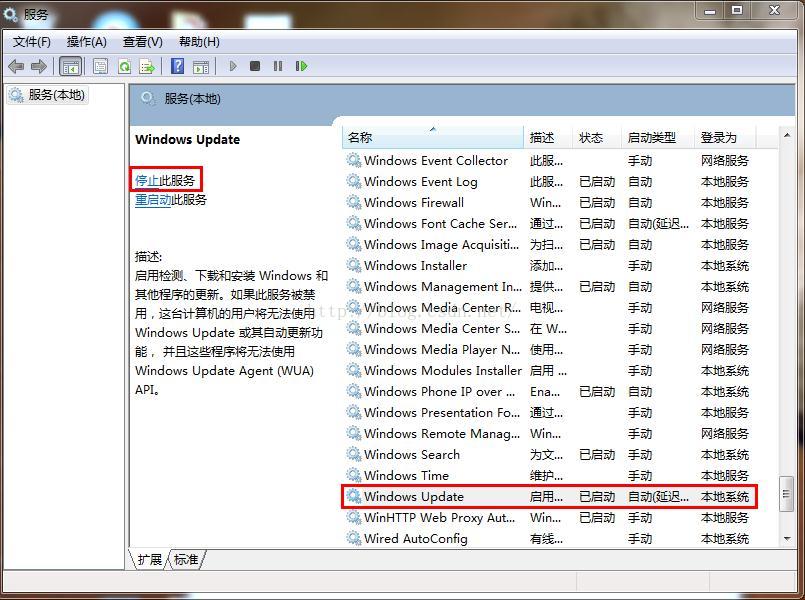Click the 服务 window title bar icon
The width and height of the screenshot is (805, 600).
(11, 14)
